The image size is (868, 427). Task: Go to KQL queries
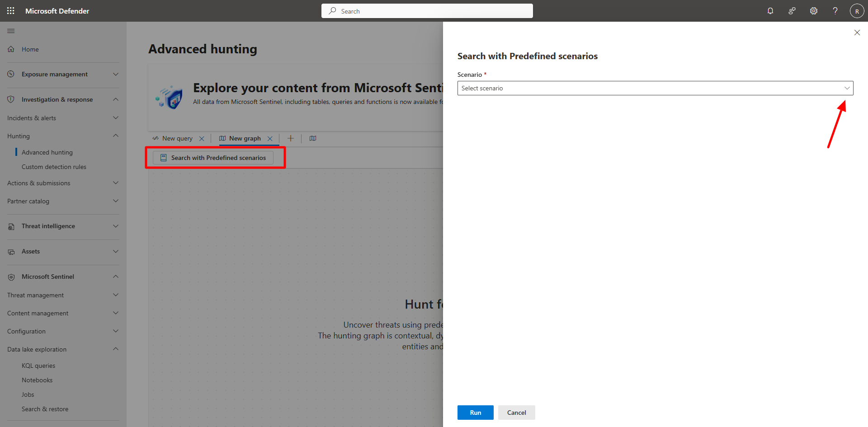click(x=38, y=366)
